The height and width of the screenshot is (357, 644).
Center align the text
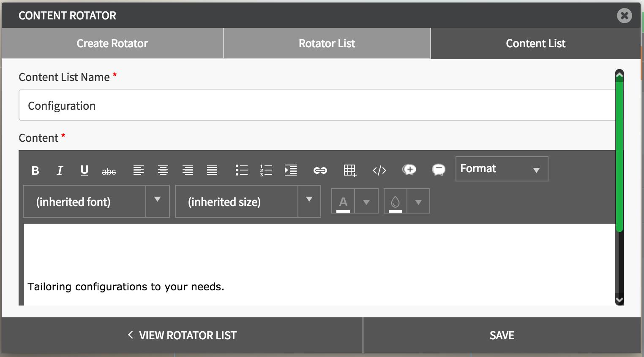(163, 170)
